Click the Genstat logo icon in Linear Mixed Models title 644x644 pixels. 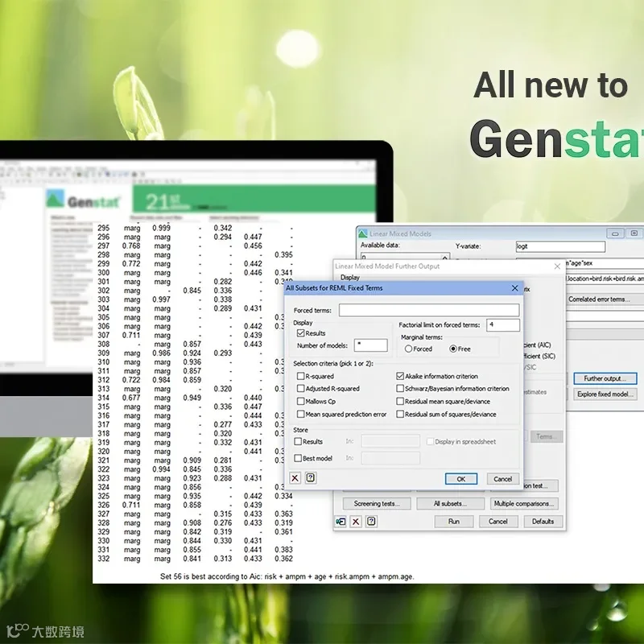tap(363, 233)
